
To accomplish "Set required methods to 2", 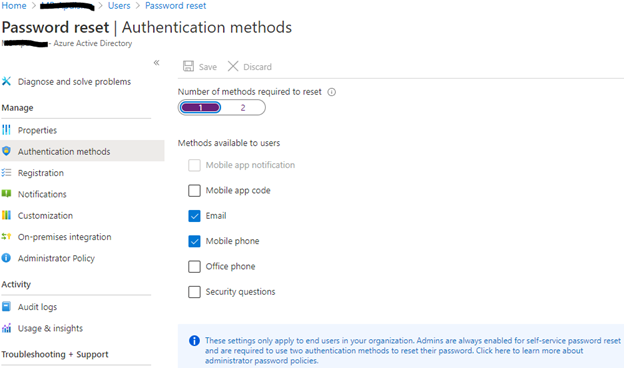I will click(243, 108).
